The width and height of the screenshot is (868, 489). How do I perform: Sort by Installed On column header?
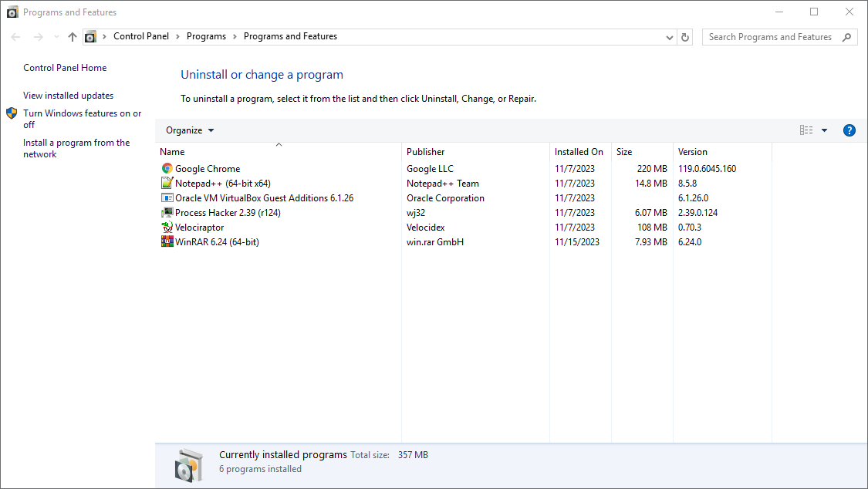coord(580,152)
